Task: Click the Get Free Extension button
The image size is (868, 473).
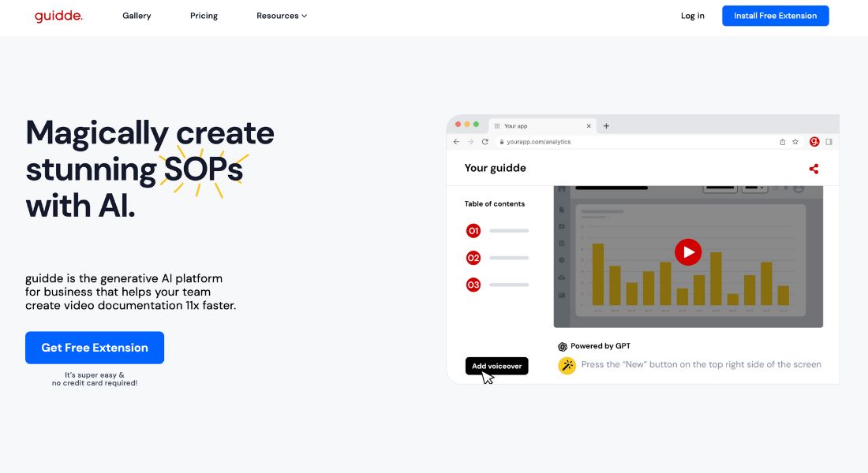Action: pos(95,348)
